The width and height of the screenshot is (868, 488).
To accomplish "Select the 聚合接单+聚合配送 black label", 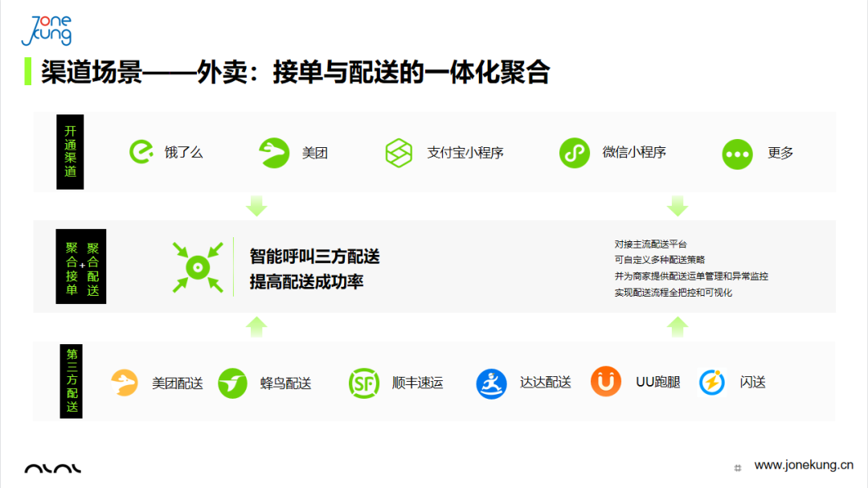I will click(x=81, y=266).
